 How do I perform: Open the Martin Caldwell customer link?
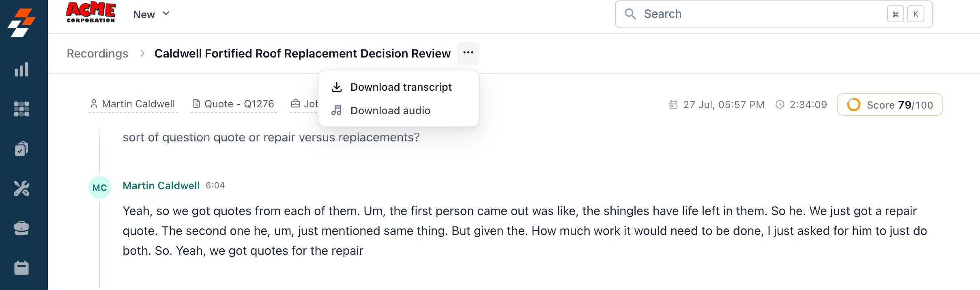pyautogui.click(x=133, y=104)
